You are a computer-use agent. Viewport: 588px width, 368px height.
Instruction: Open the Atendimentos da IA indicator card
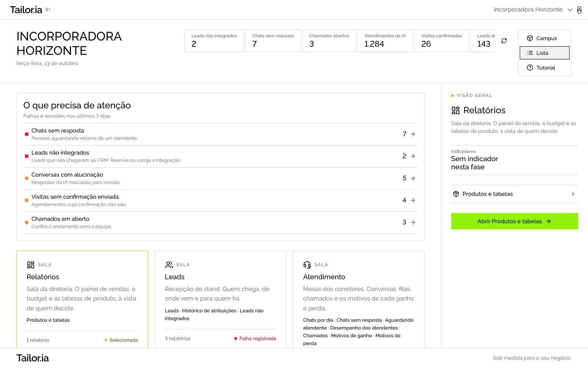pyautogui.click(x=385, y=40)
